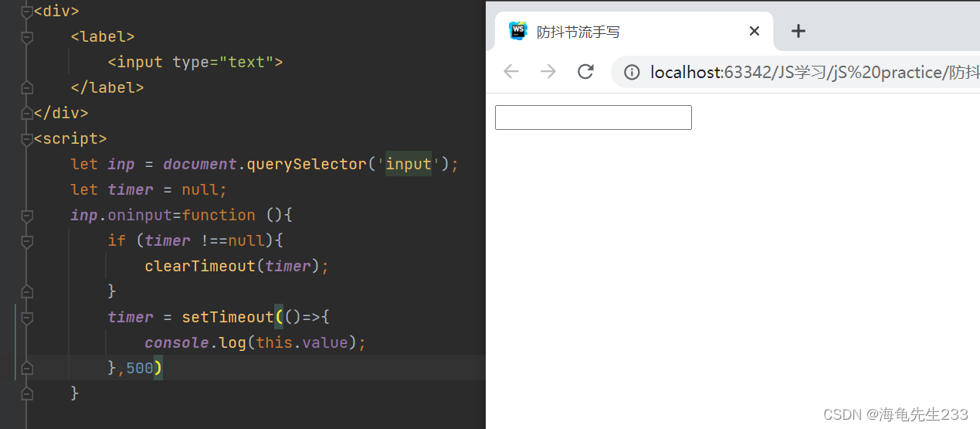The image size is (980, 429).
Task: Go back in the Chrome browser
Action: pos(511,72)
